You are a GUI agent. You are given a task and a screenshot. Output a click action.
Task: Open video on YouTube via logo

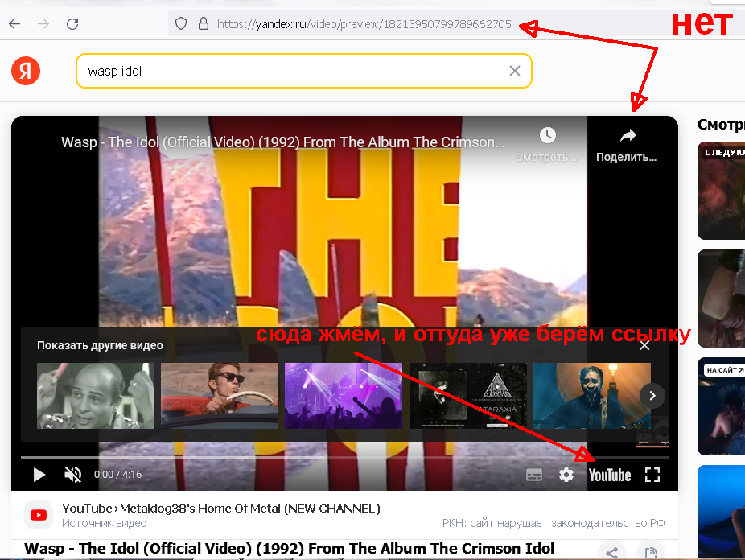click(x=610, y=475)
